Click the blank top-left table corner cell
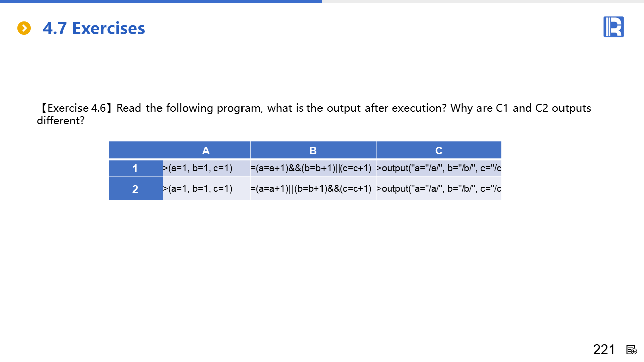The width and height of the screenshot is (644, 362). [x=135, y=150]
